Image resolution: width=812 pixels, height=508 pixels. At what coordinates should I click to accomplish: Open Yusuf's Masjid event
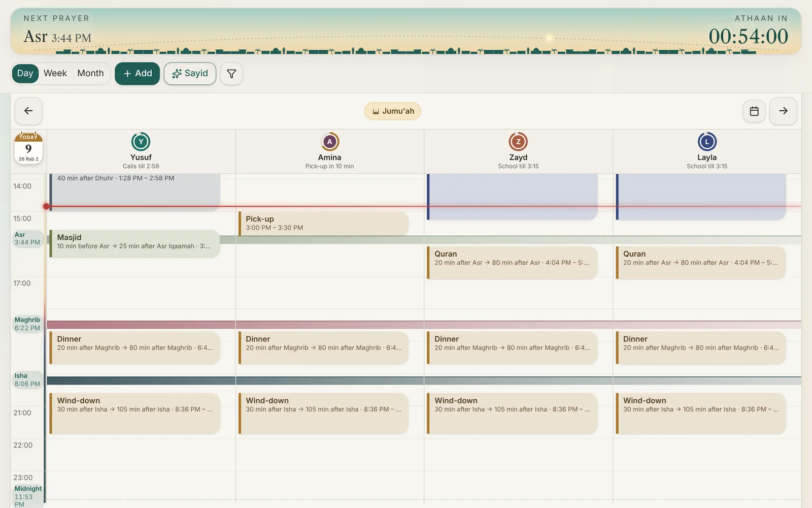tap(134, 244)
